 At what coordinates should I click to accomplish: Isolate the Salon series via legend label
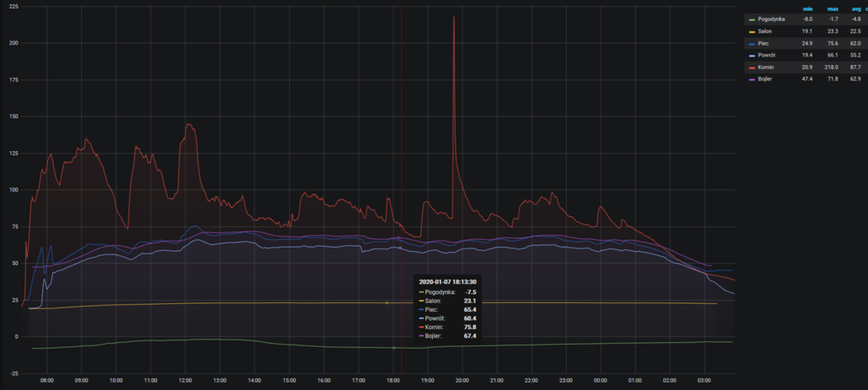(x=765, y=30)
